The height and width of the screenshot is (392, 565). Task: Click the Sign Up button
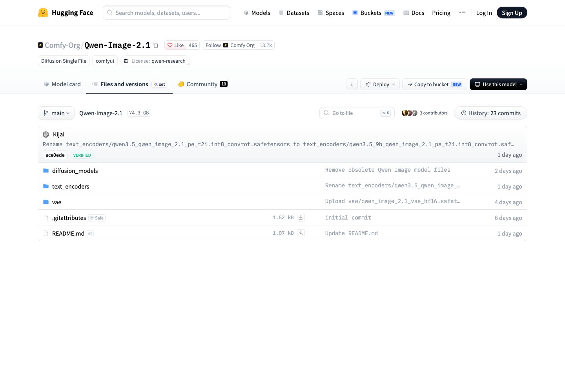click(x=512, y=13)
